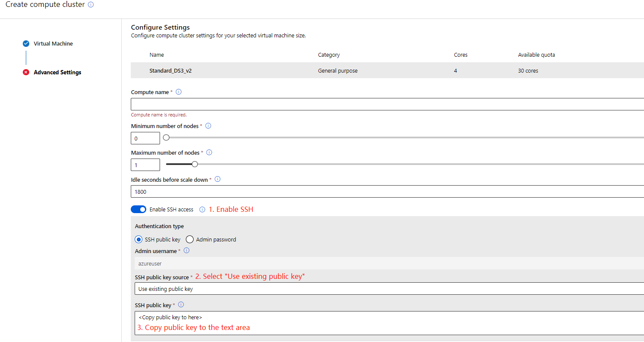The height and width of the screenshot is (342, 644).
Task: Click the SSH public key text area
Action: tap(389, 323)
